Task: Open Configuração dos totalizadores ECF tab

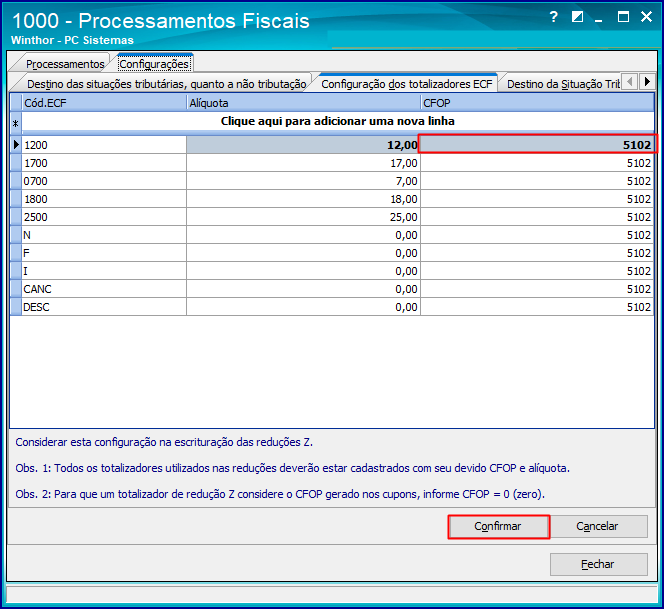Action: [x=407, y=84]
